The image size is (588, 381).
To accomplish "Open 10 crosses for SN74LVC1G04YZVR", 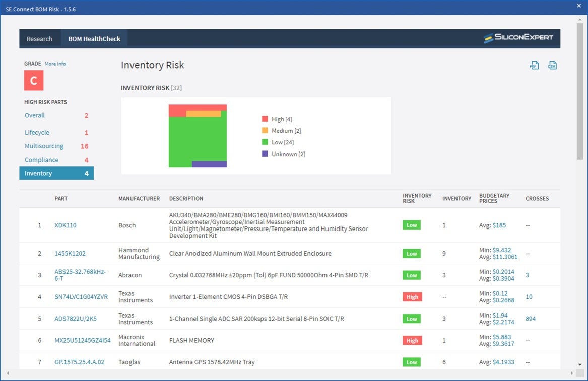I will click(x=529, y=297).
